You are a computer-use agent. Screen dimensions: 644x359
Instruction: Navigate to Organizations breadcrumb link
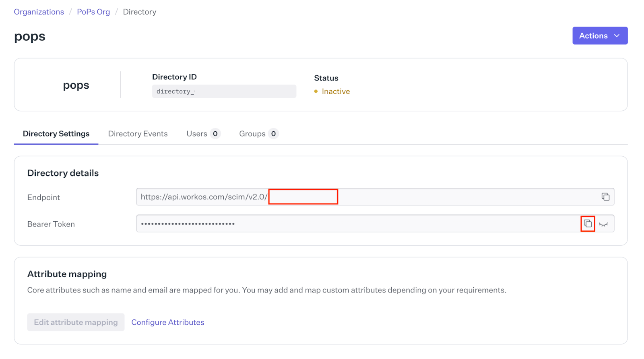[x=39, y=12]
